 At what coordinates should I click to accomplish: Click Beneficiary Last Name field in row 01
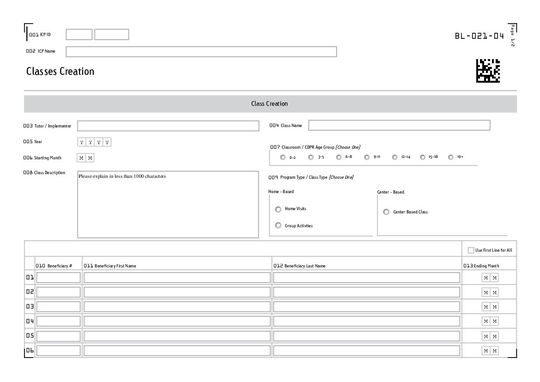(366, 278)
